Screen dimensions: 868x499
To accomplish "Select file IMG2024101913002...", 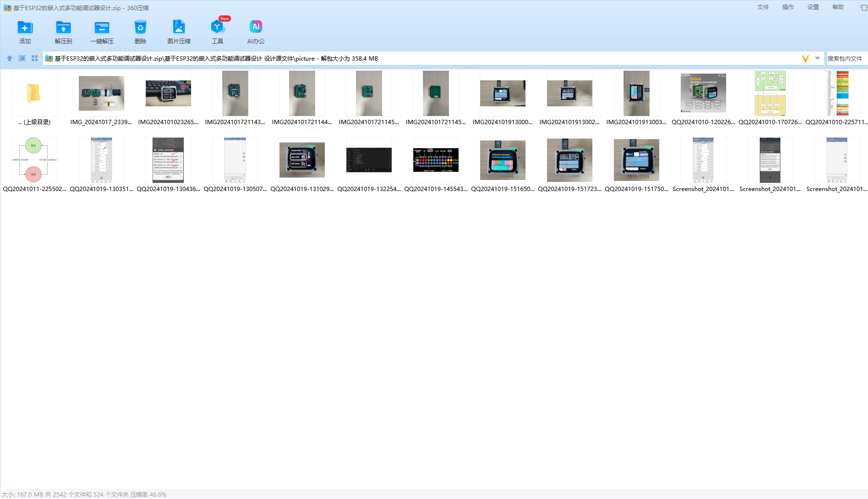I will [569, 98].
